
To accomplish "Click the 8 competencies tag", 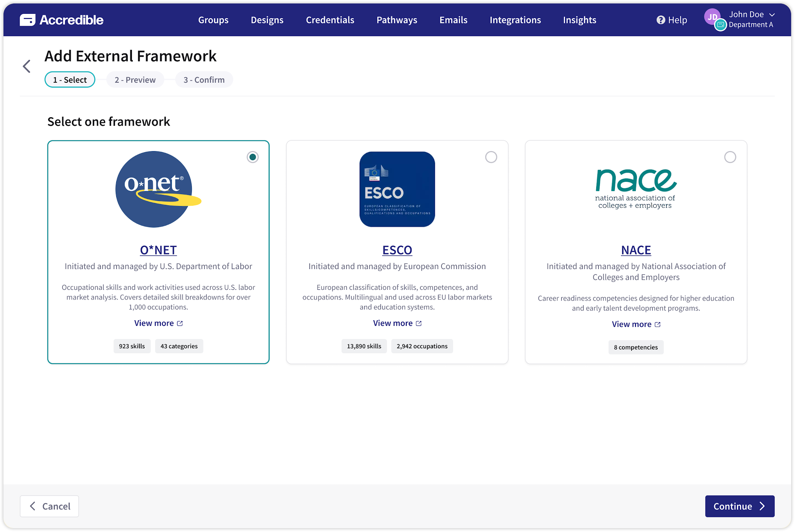I will click(x=636, y=347).
